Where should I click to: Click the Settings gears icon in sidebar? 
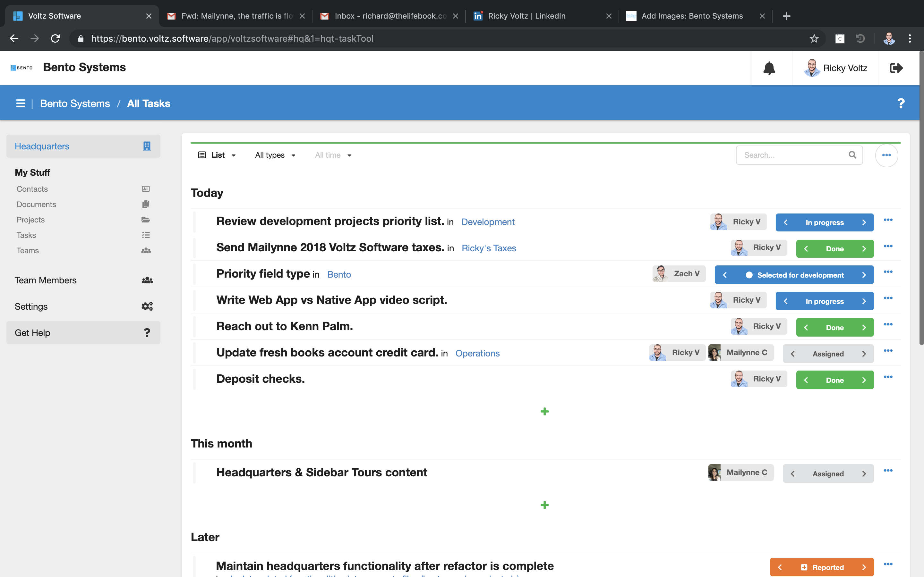147,306
